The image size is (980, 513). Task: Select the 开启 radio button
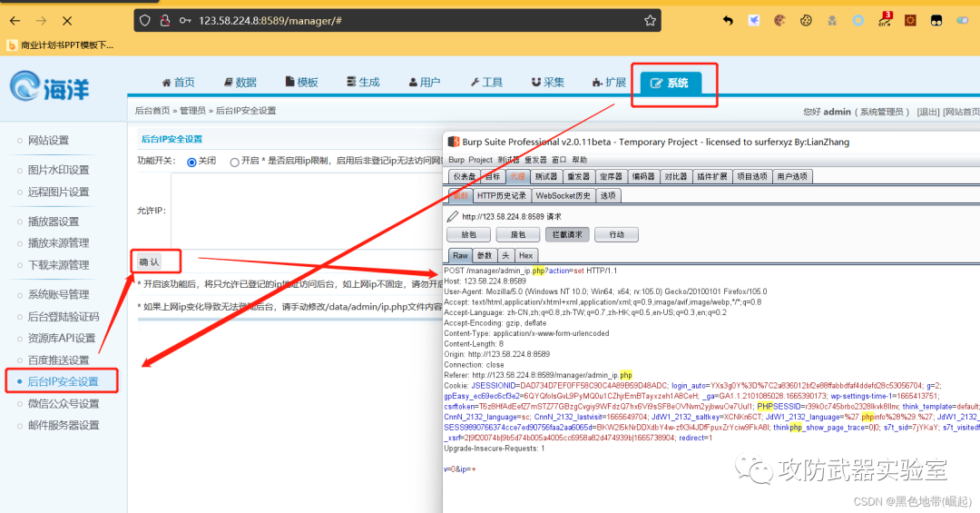coord(234,162)
